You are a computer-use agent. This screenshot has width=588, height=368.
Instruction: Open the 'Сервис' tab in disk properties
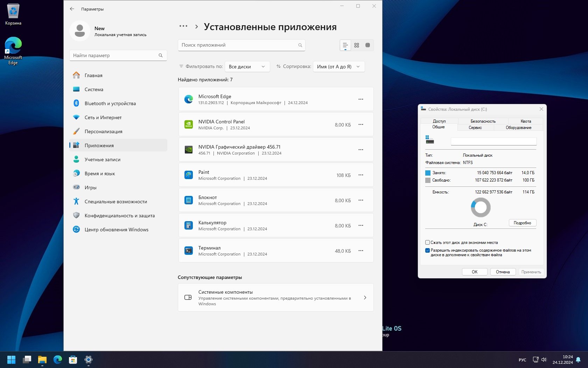tap(475, 128)
